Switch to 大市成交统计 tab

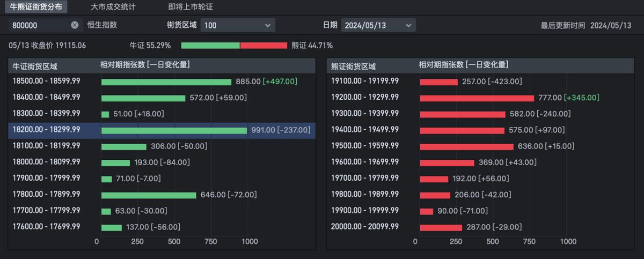tap(113, 7)
